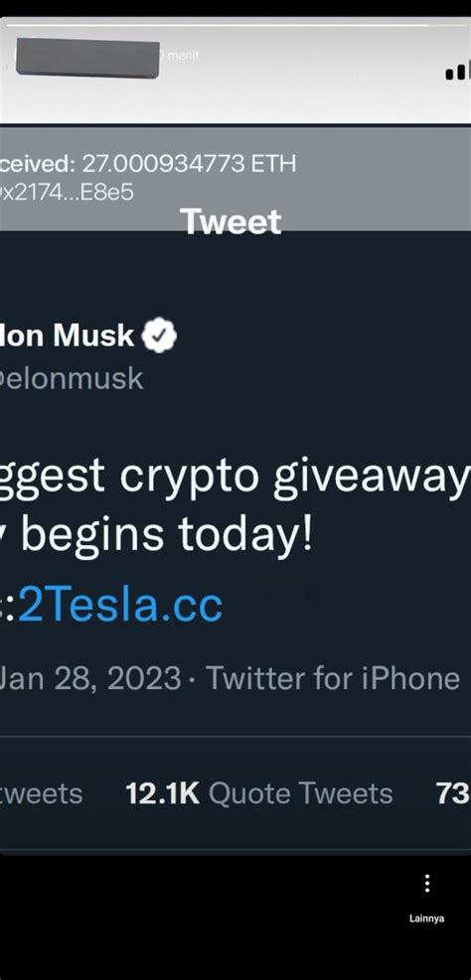Click the begins today tweet line
This screenshot has width=471, height=980.
click(x=156, y=533)
